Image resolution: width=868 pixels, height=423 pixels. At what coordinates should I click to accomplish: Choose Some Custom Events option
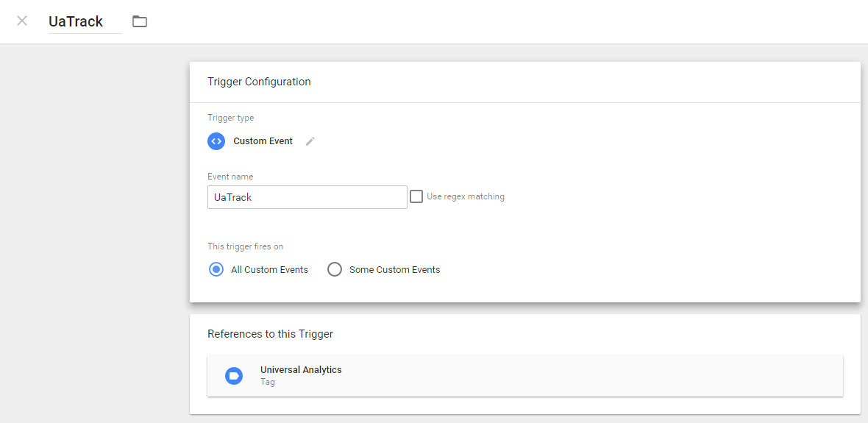pyautogui.click(x=335, y=270)
